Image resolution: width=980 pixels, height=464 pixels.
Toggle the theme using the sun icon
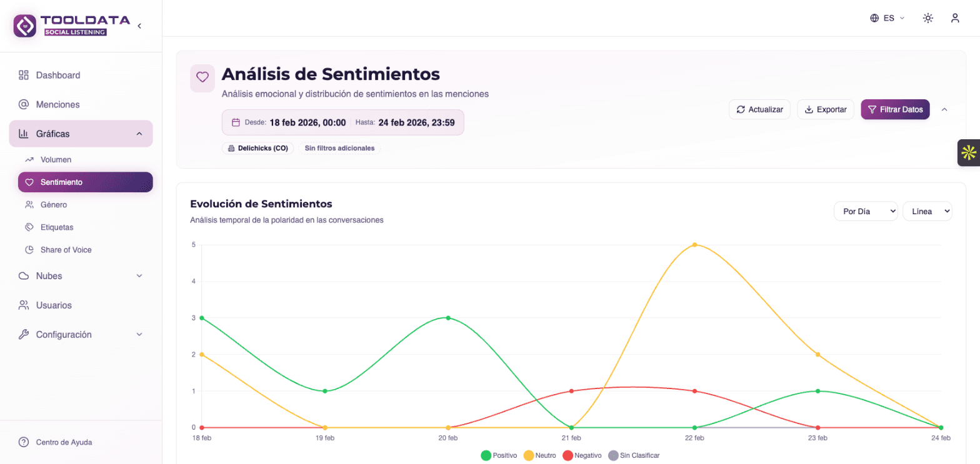927,18
